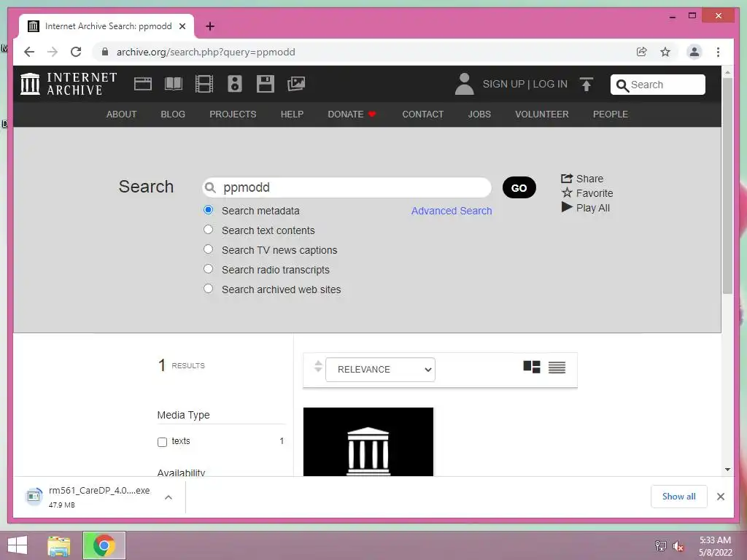Open File Explorer from taskbar
This screenshot has width=747, height=560.
click(x=59, y=545)
